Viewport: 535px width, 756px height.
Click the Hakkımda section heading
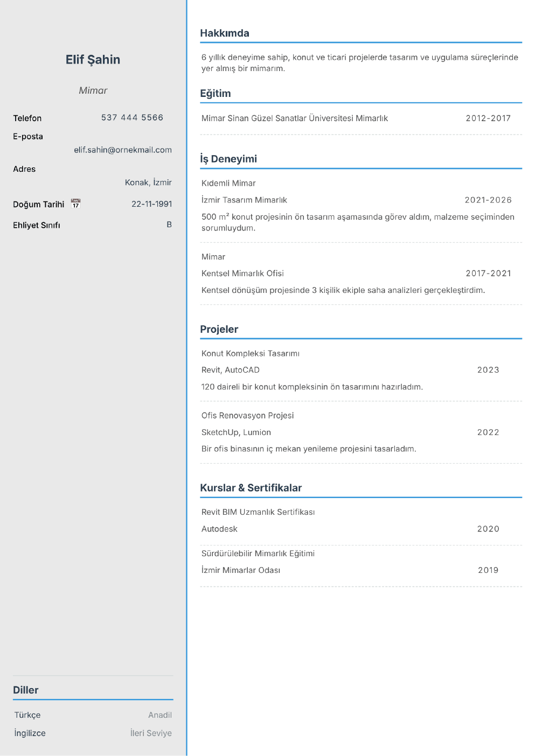pyautogui.click(x=225, y=33)
